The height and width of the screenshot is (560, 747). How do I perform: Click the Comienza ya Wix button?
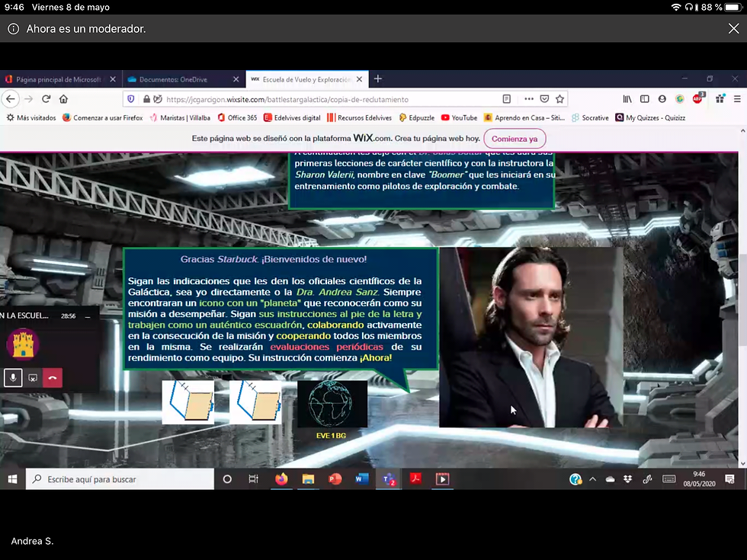(x=515, y=139)
